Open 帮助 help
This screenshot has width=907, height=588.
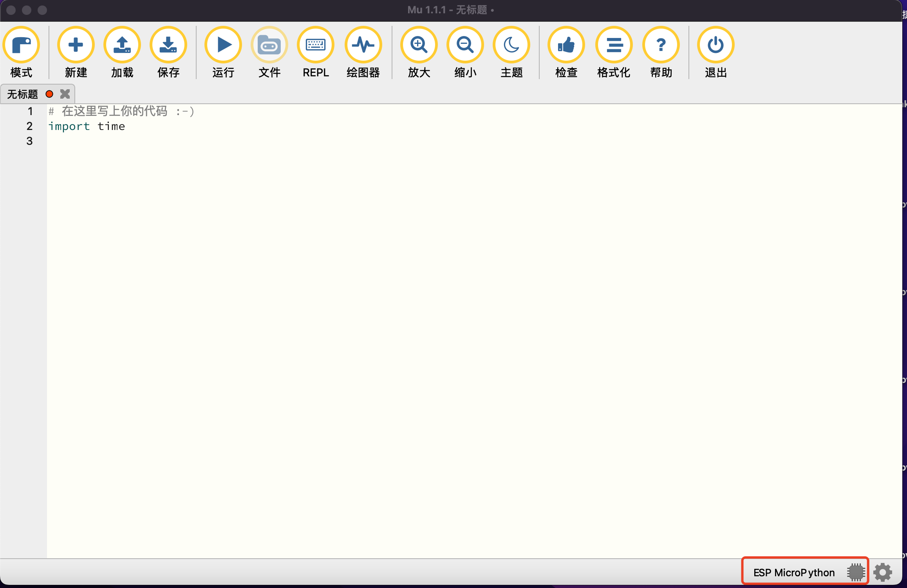point(661,52)
